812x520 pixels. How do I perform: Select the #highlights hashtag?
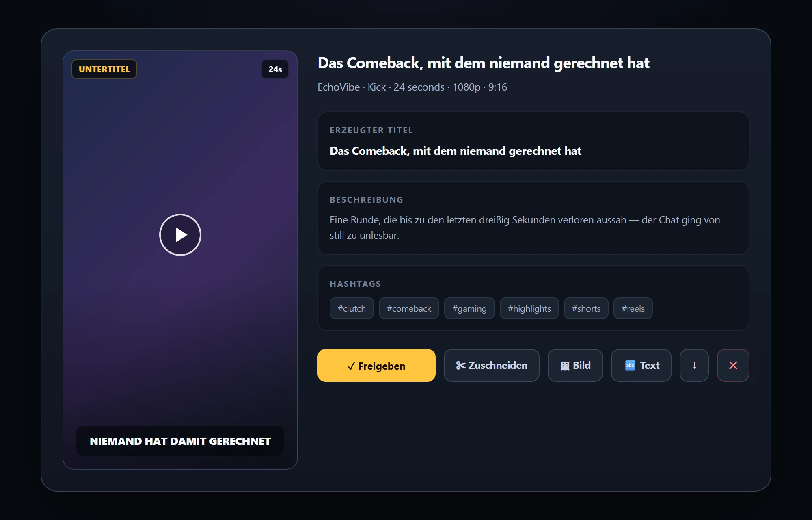tap(529, 308)
